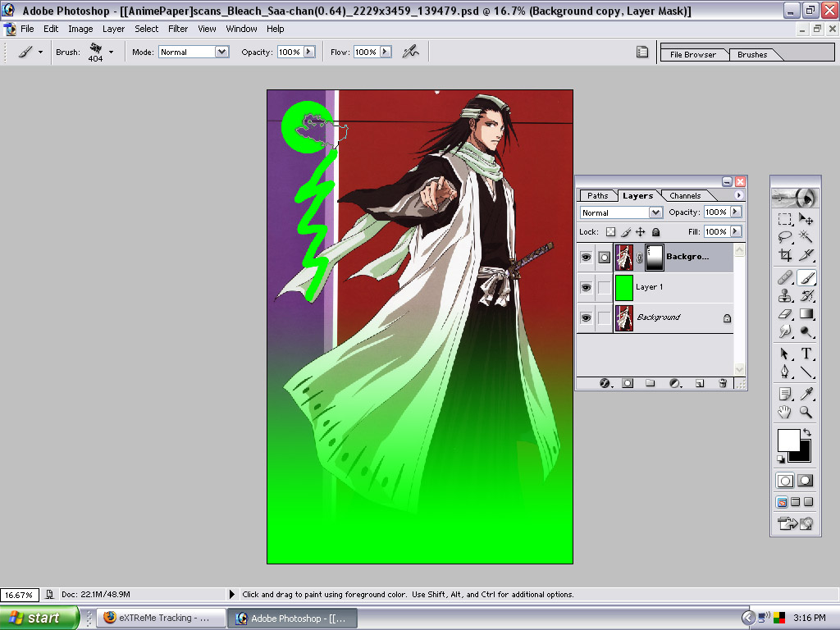Open the Filter menu
840x630 pixels.
click(178, 29)
